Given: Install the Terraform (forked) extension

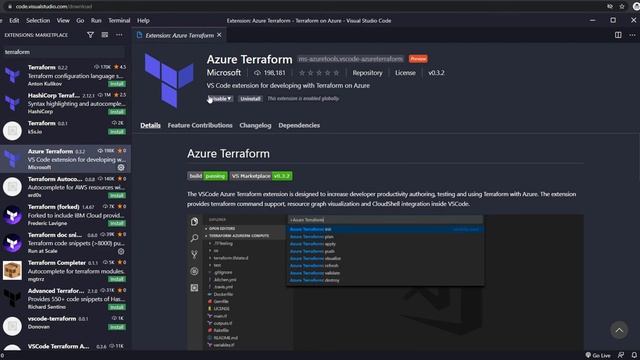Looking at the screenshot, I should click(117, 223).
